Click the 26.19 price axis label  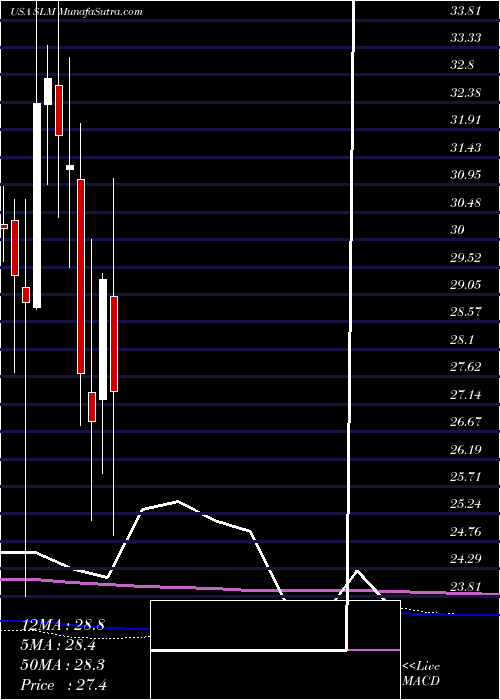(x=466, y=450)
